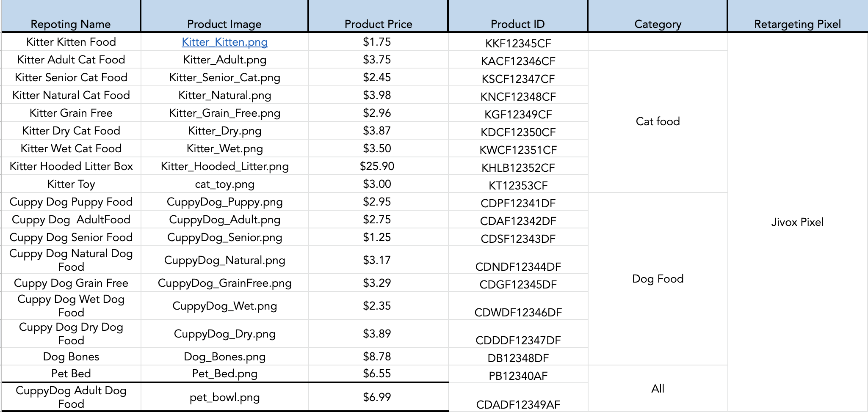This screenshot has width=868, height=412.
Task: Select the Cuppy Dog Senior Food cell
Action: [71, 237]
